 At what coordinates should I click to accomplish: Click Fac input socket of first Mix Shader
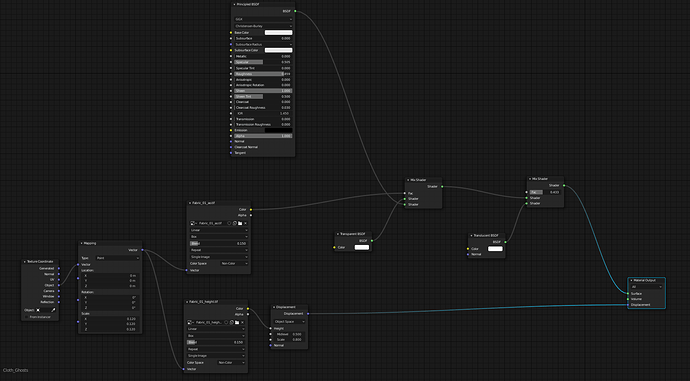405,193
